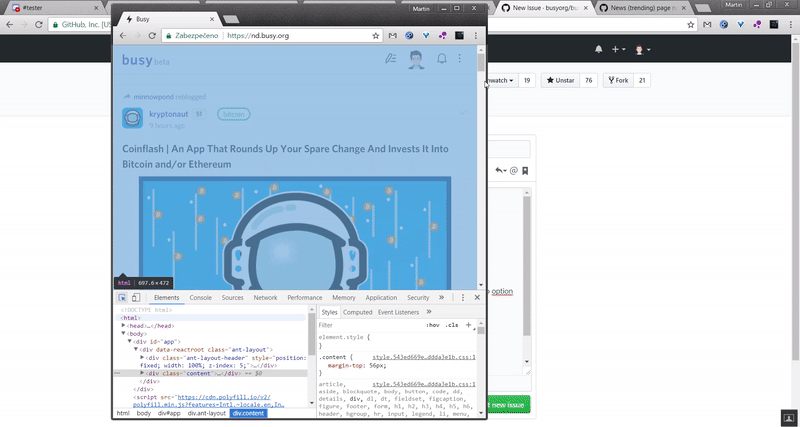Open the Network tab in DevTools
The height and width of the screenshot is (427, 800).
pyautogui.click(x=265, y=297)
